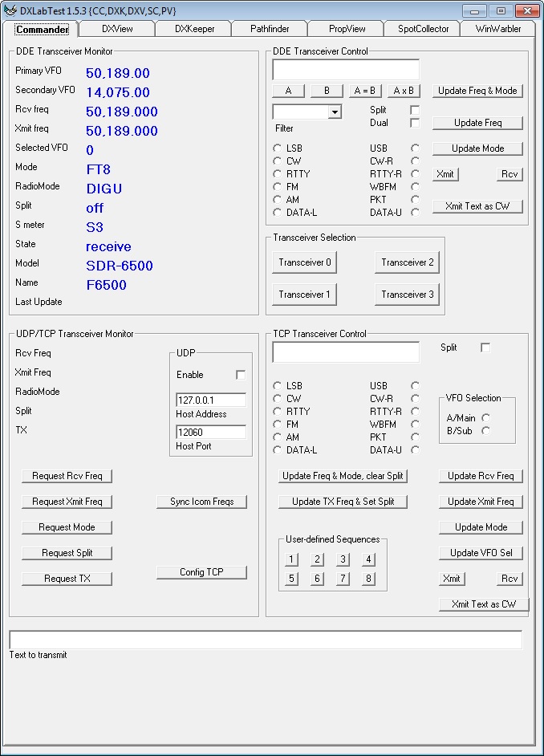544x756 pixels.
Task: Click Sync Icom Freqs button
Action: point(201,502)
